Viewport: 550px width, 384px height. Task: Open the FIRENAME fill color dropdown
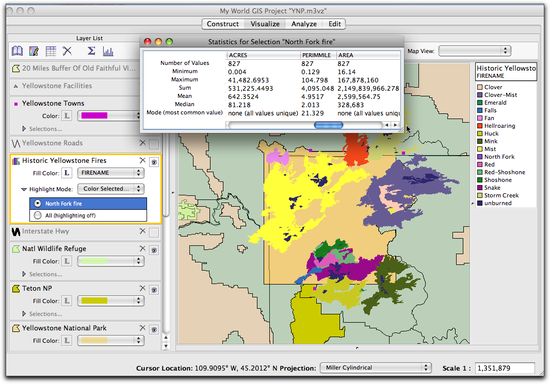point(110,173)
